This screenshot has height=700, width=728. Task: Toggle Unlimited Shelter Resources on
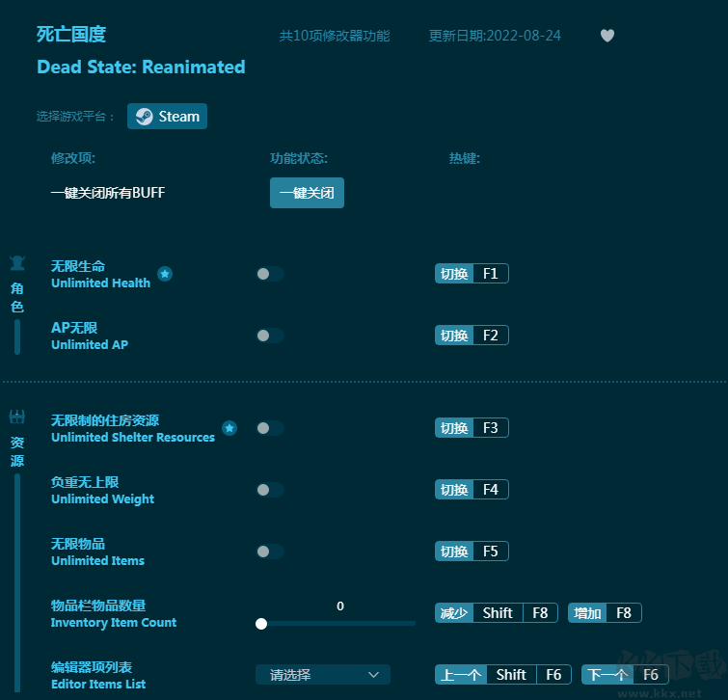coord(270,428)
